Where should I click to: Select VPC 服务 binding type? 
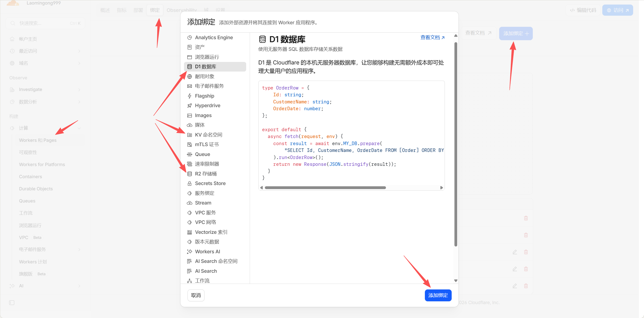(x=215, y=213)
